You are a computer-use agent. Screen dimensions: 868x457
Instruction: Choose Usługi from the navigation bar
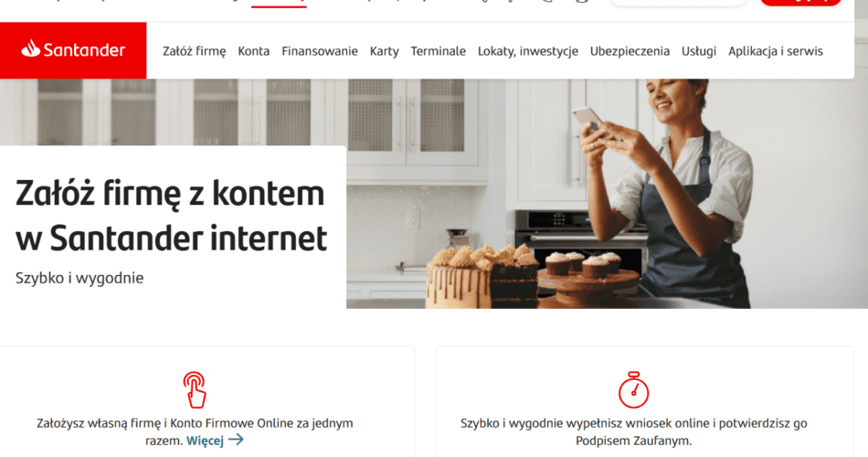[x=699, y=51]
